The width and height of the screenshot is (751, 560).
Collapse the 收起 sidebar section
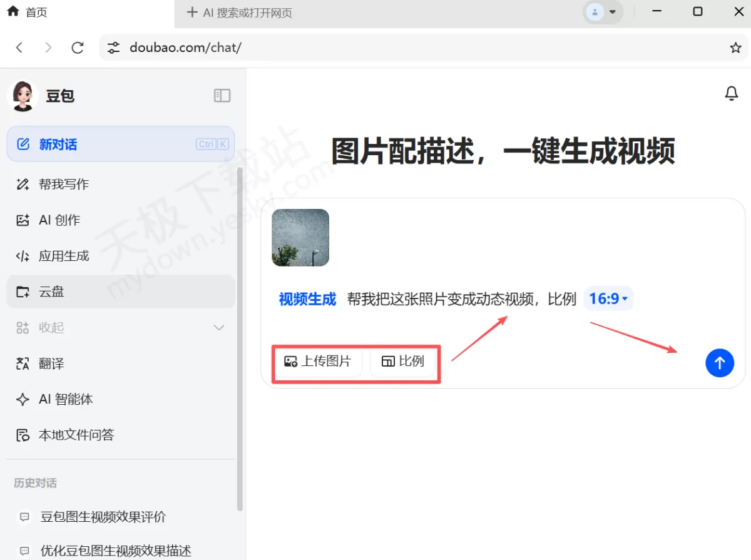(121, 327)
